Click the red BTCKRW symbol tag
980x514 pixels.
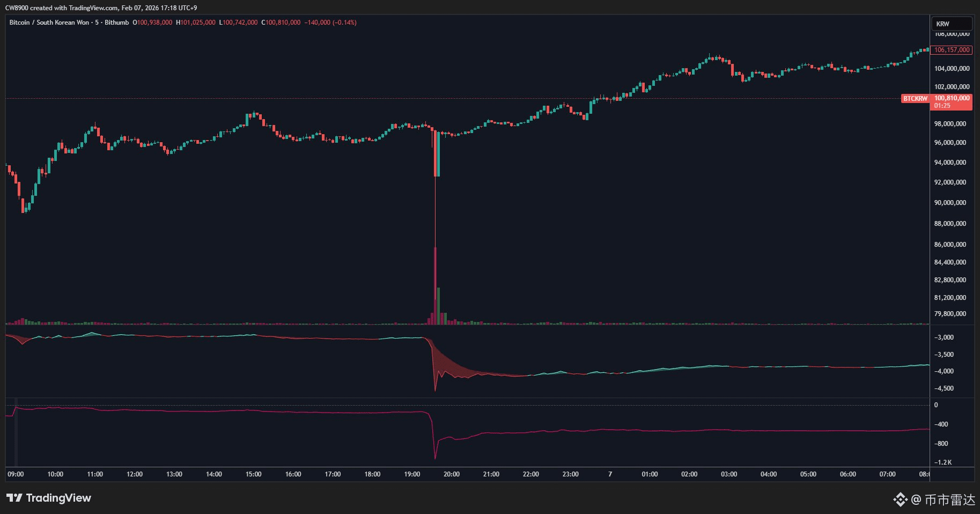915,99
